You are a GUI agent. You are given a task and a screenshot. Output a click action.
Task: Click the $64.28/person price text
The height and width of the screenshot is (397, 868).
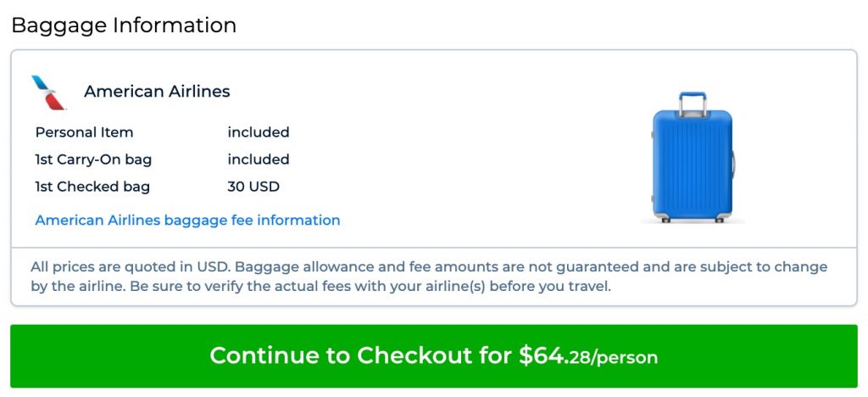pos(588,356)
